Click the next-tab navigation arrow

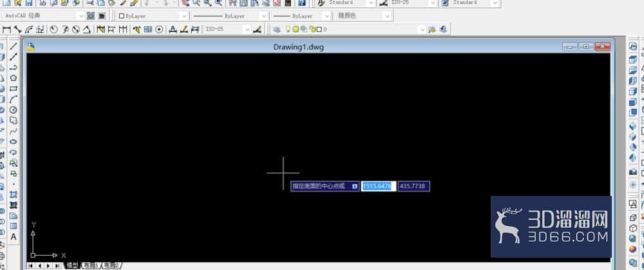[x=48, y=266]
